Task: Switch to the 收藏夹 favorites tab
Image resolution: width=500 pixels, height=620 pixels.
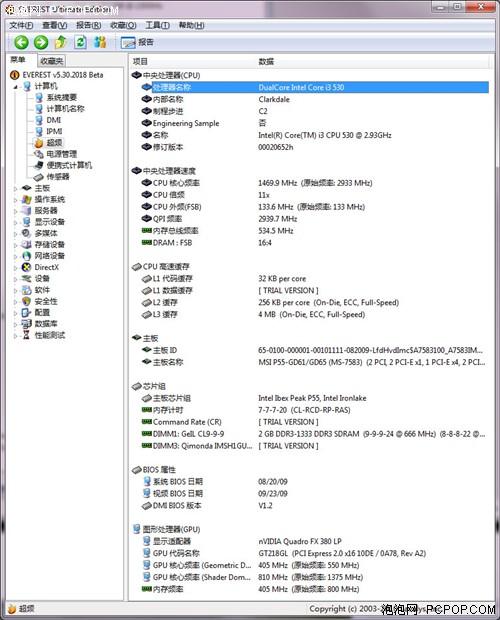Action: (x=51, y=61)
